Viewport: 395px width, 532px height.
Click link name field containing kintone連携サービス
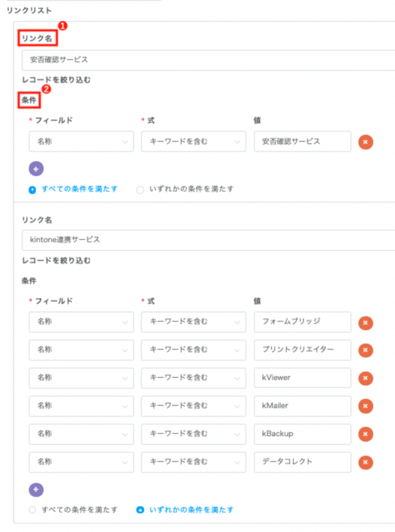tap(206, 240)
